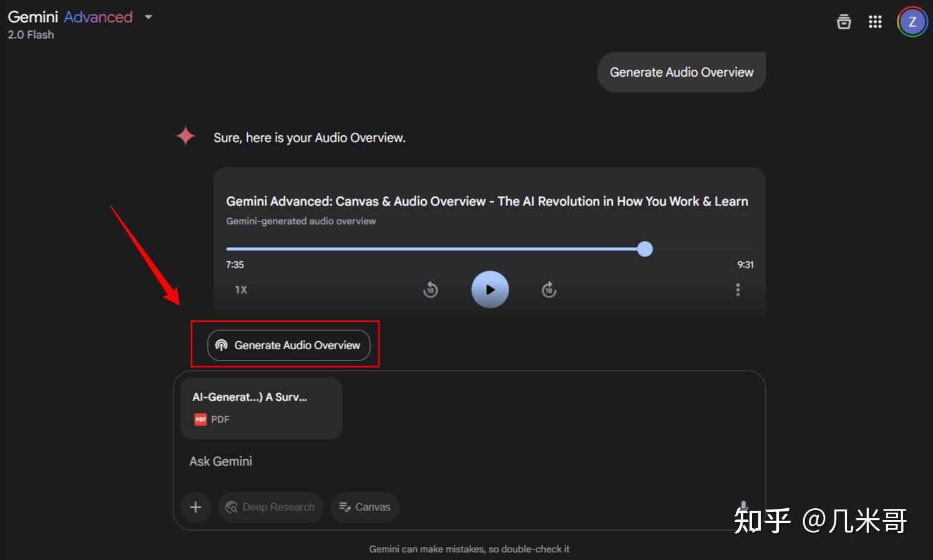Open the Gemini Advanced model dropdown
This screenshot has width=933, height=560.
pyautogui.click(x=149, y=17)
